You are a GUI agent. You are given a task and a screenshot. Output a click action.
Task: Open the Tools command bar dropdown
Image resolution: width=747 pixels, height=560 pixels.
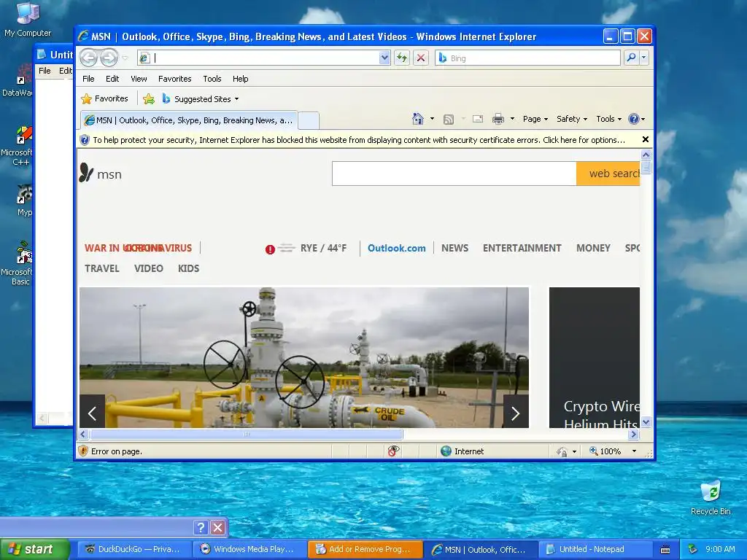(x=609, y=119)
